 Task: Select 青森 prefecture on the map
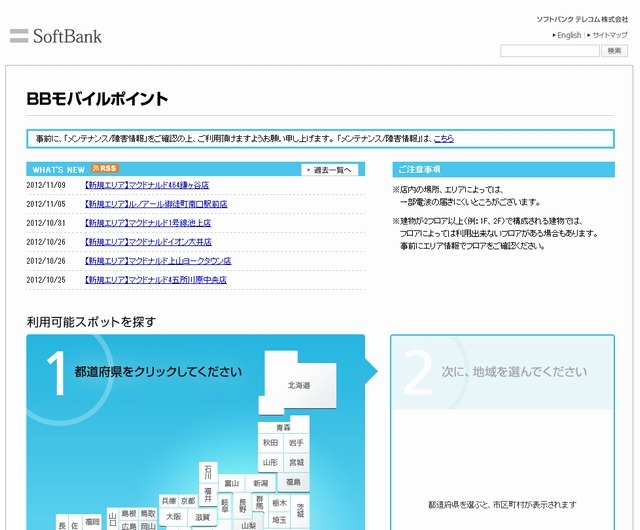(283, 427)
